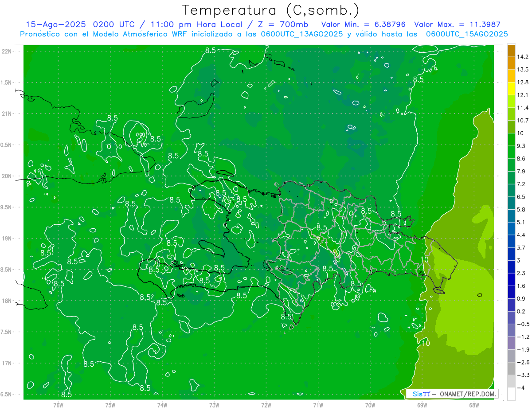Click the 21N latitude axis label
532x411 pixels.
[7, 114]
